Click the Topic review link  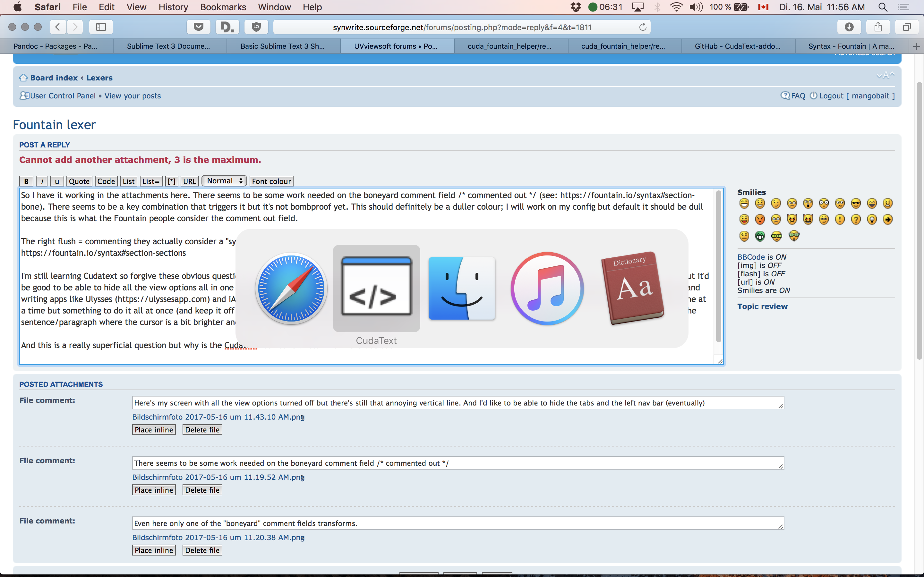point(762,306)
